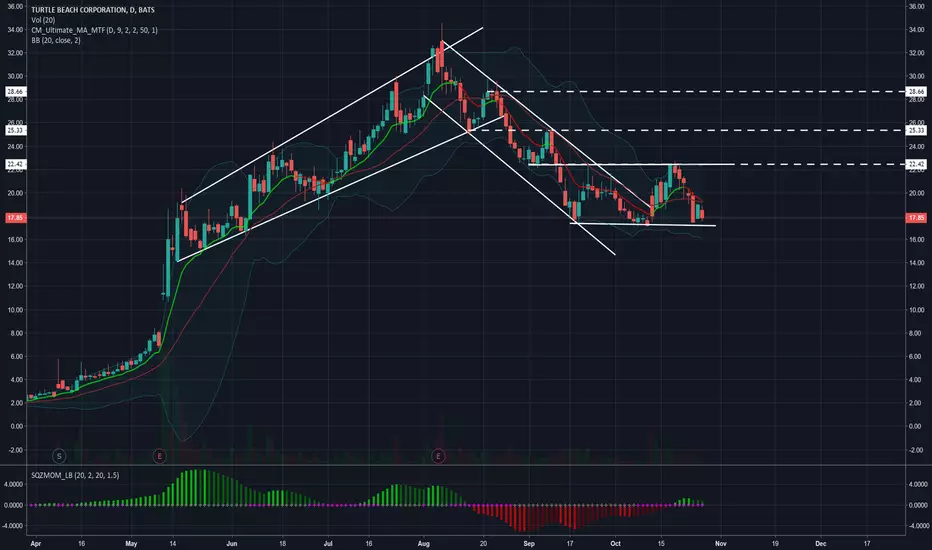This screenshot has height=550, width=932.
Task: Select the Turtle Beach Corporation symbol title
Action: [92, 10]
